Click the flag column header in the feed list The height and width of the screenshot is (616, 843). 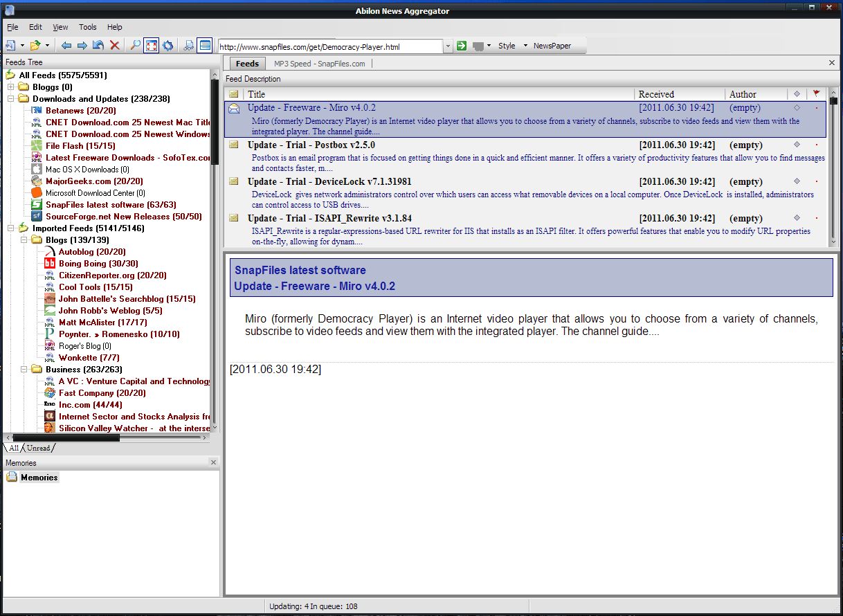click(x=816, y=93)
